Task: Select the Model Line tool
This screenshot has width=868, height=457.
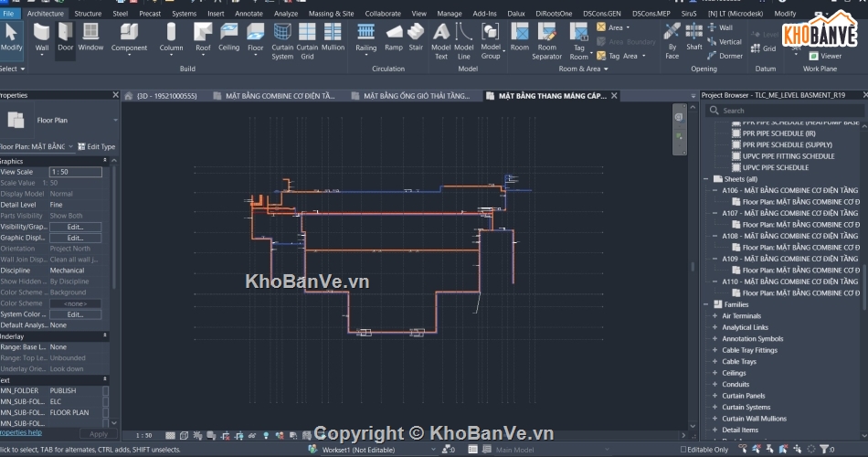Action: pyautogui.click(x=464, y=41)
